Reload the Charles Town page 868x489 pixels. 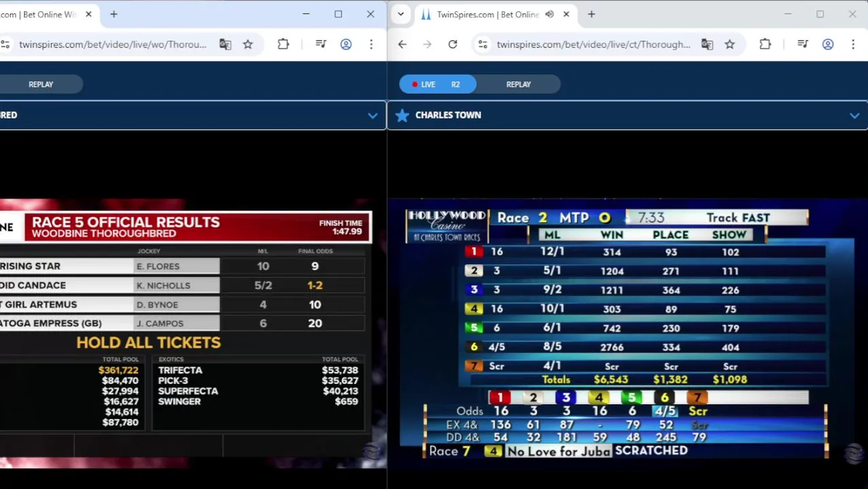click(452, 44)
